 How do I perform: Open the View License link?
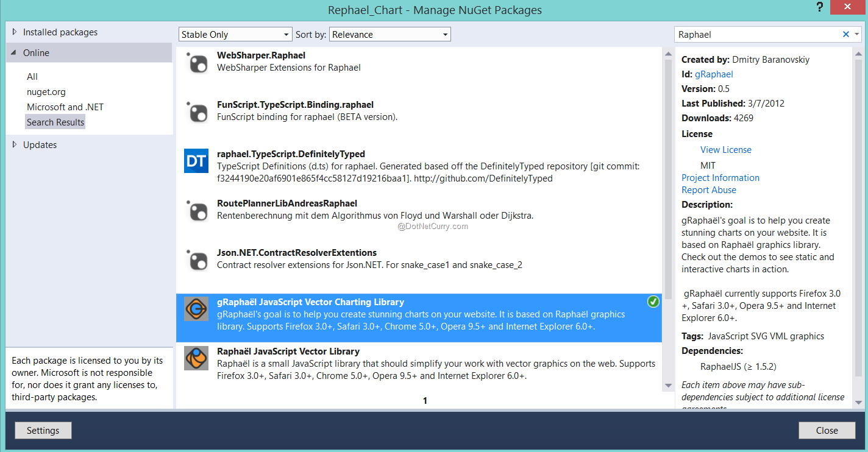click(x=726, y=149)
